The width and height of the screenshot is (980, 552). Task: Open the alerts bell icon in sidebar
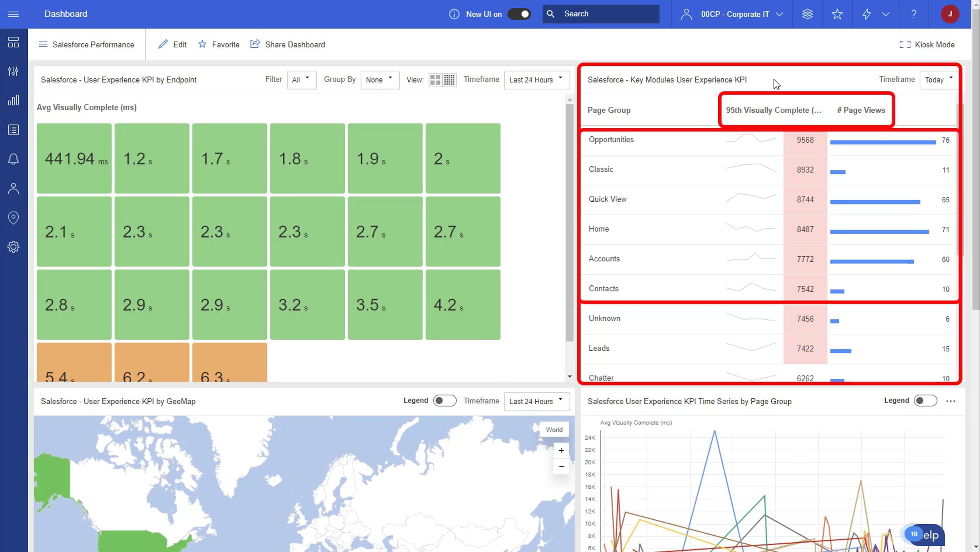click(13, 159)
